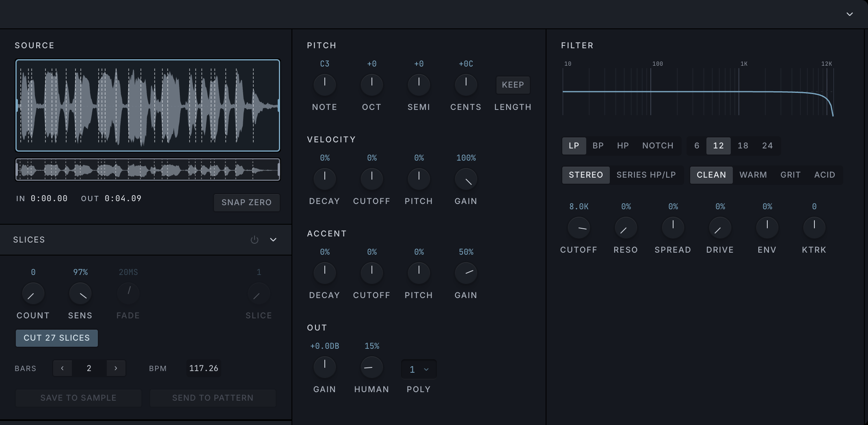Click Cut 27 Slices button
Viewport: 868px width, 425px height.
pos(57,338)
